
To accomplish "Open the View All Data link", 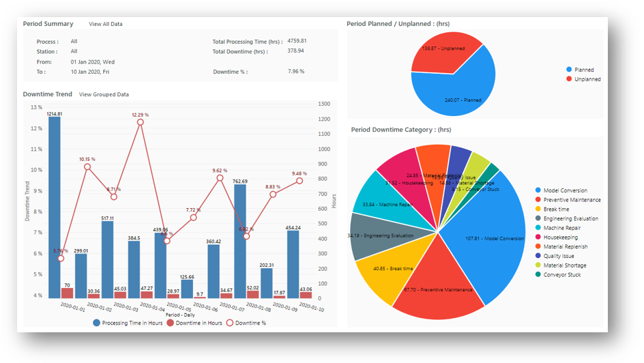I will (x=106, y=24).
